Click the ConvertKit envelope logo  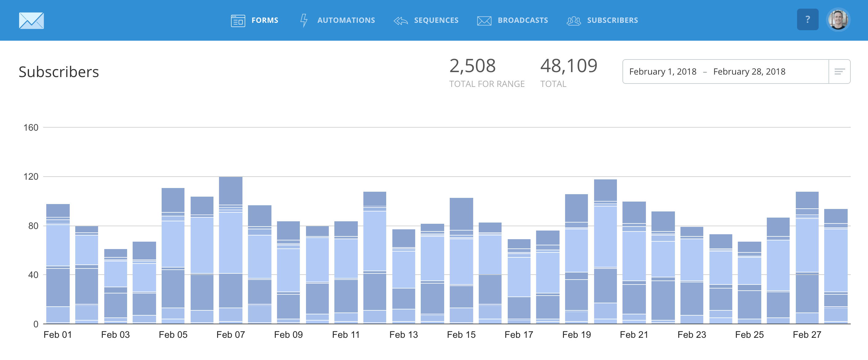tap(31, 21)
